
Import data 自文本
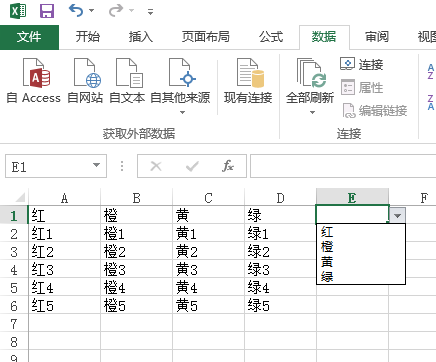pos(127,81)
